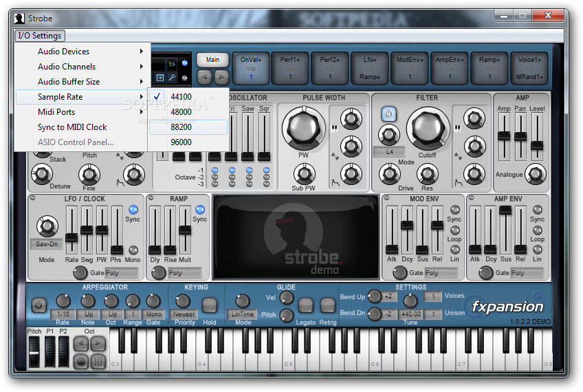Open the LFO Gate Poly dropdown

point(122,273)
